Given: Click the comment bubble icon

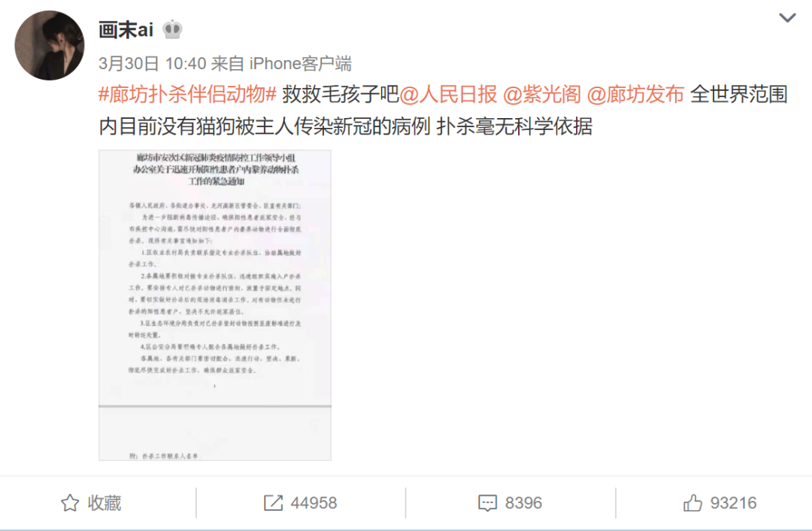Looking at the screenshot, I should [487, 503].
